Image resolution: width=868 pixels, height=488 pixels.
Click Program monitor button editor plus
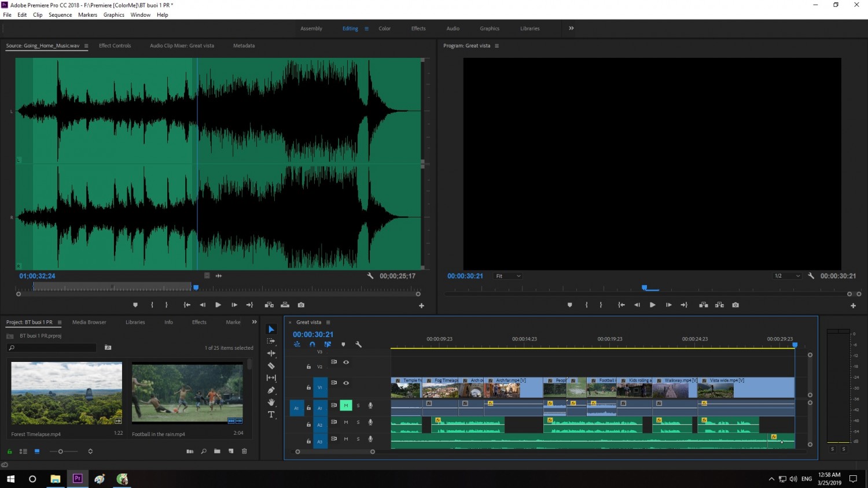[x=853, y=305]
